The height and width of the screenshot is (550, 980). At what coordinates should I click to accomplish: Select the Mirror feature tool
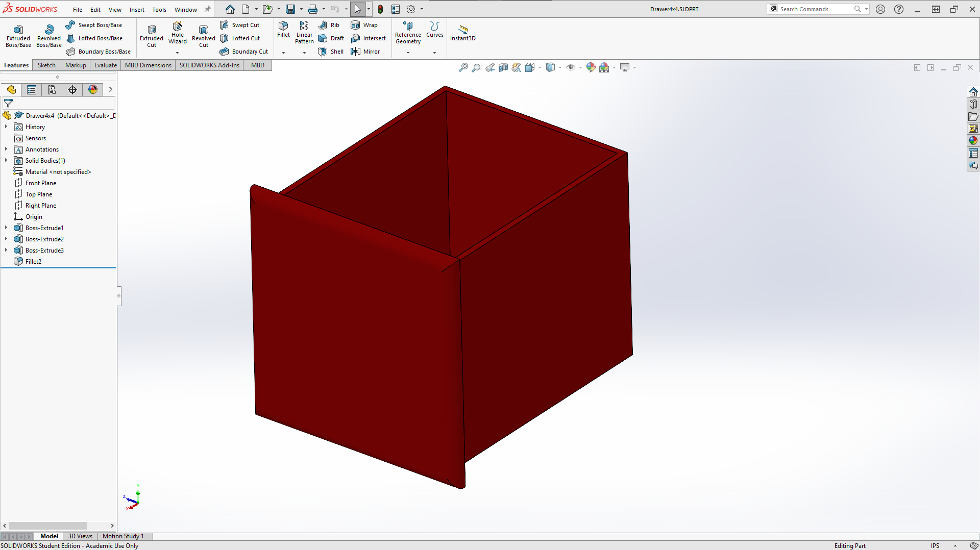click(365, 51)
